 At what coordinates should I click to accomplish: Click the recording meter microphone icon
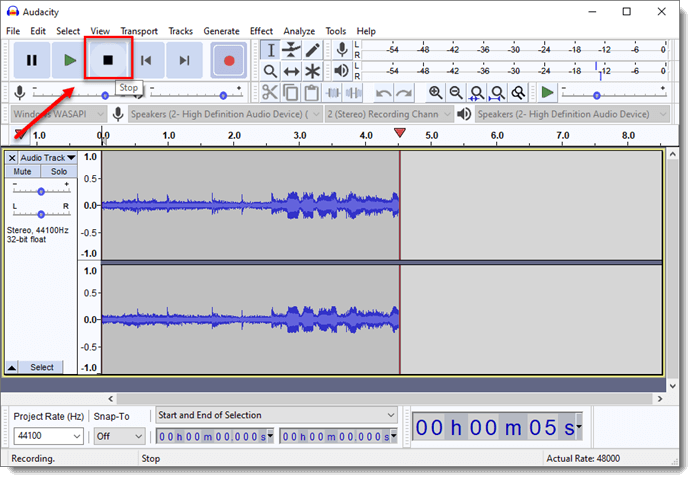click(342, 50)
